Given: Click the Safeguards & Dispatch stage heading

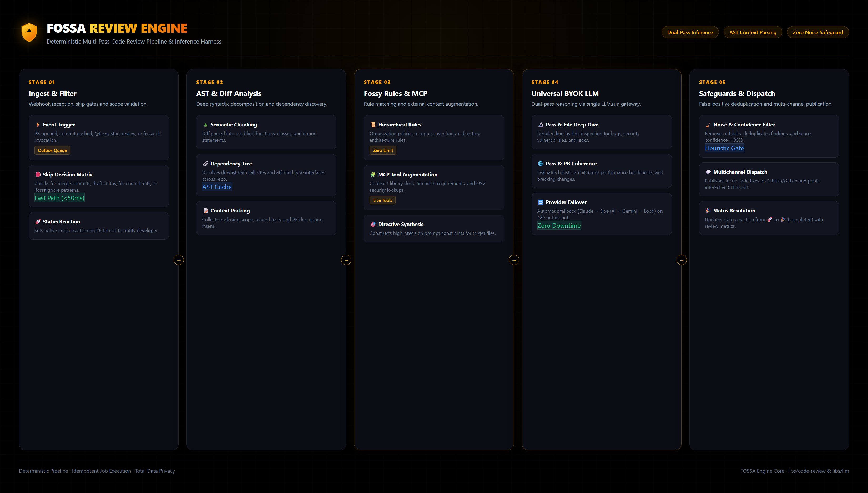Looking at the screenshot, I should [737, 93].
